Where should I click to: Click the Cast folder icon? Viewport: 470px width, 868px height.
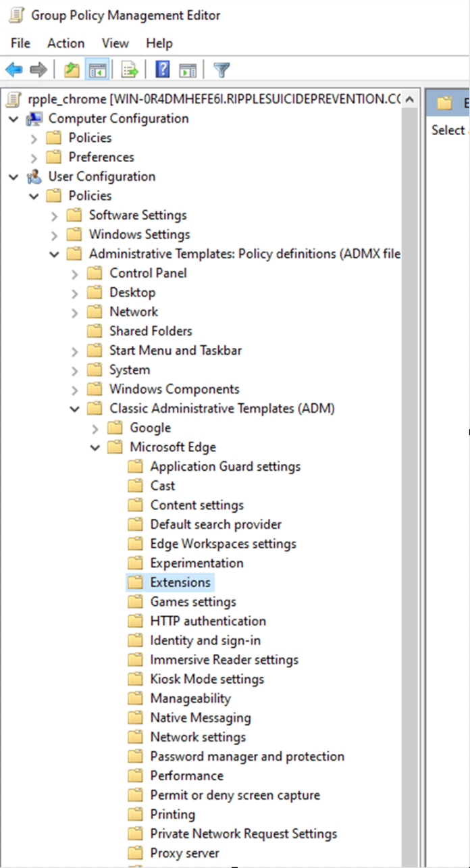(136, 486)
